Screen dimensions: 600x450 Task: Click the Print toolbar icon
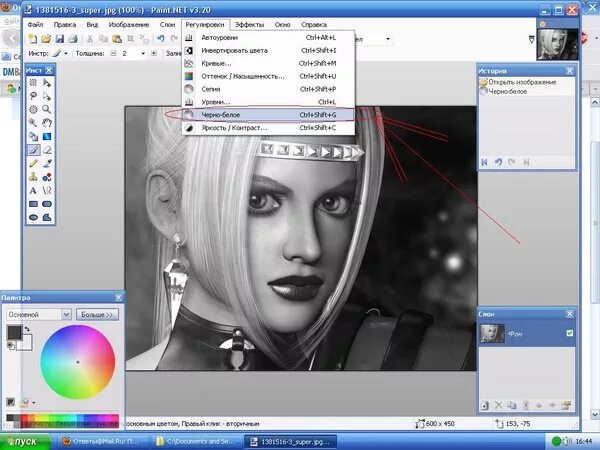73,39
